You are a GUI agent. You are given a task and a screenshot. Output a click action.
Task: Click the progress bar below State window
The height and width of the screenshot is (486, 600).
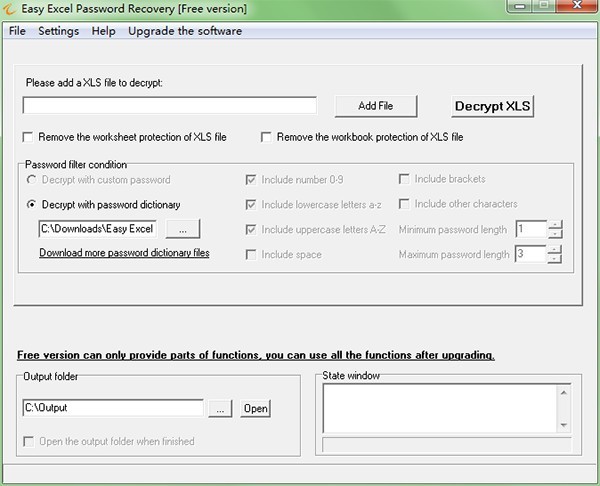pos(447,445)
